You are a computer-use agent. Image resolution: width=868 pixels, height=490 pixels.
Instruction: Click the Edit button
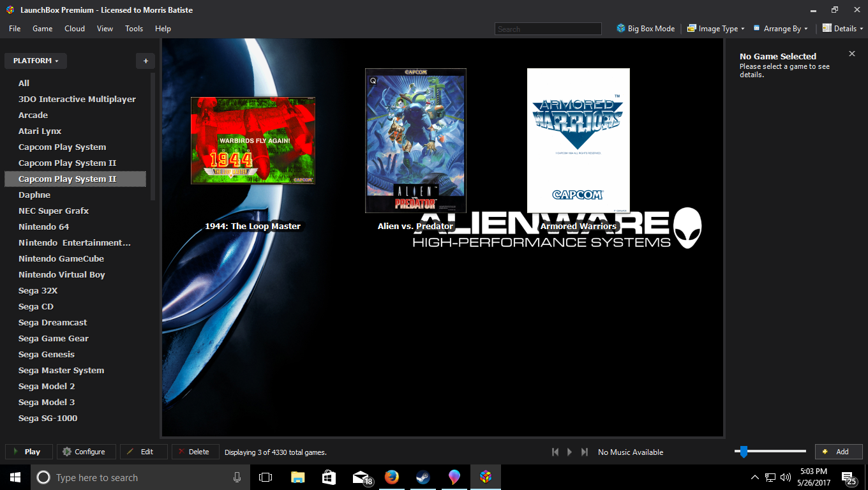144,452
